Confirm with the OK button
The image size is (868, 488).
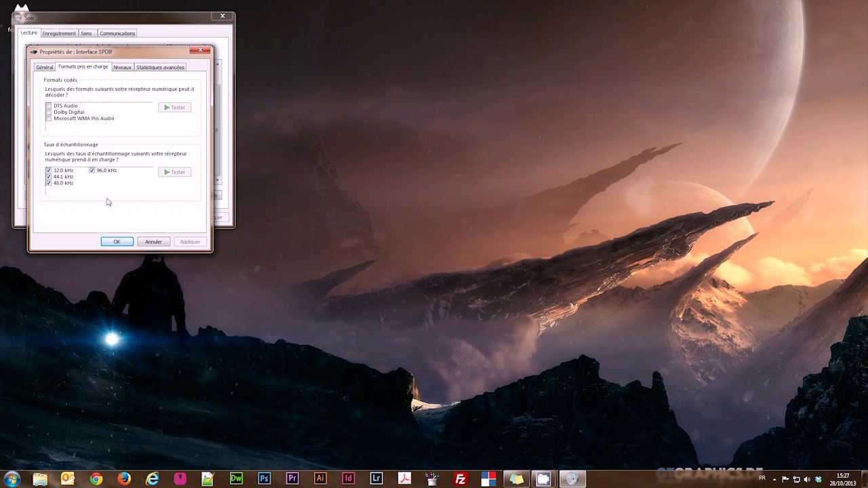click(117, 242)
